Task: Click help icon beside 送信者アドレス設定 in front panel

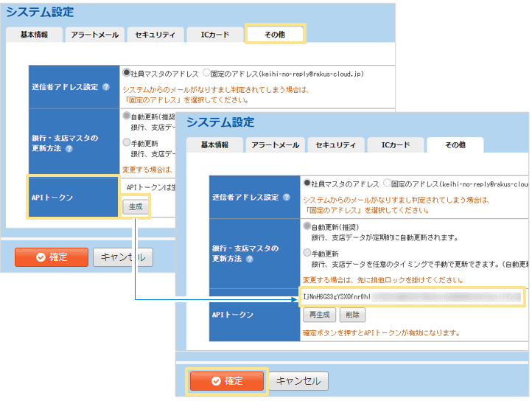Action: click(286, 198)
